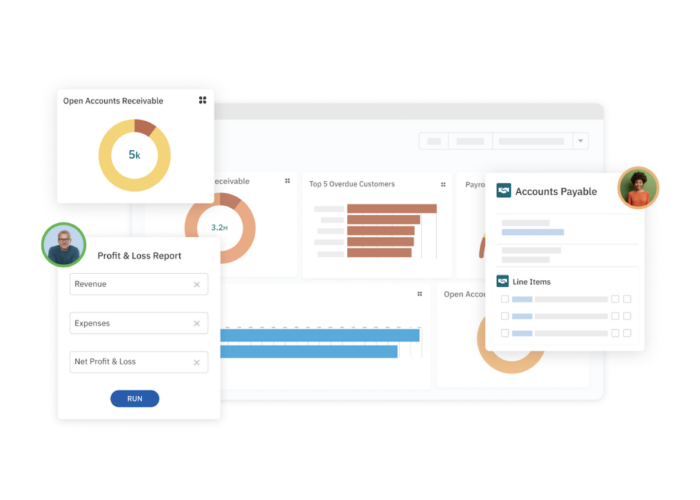Screen dimensions: 700x500
Task: Click grid icon on the blue bar chart card
Action: coord(420,294)
